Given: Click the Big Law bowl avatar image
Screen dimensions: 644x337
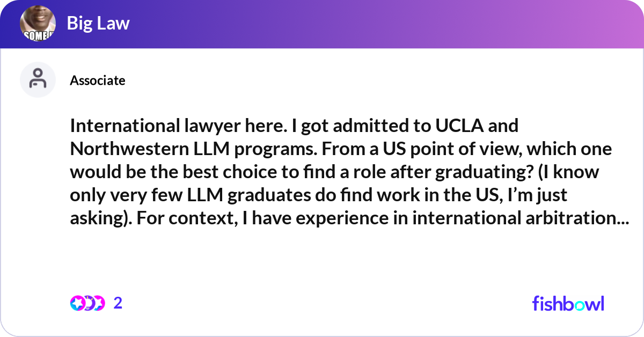Looking at the screenshot, I should click(x=38, y=24).
